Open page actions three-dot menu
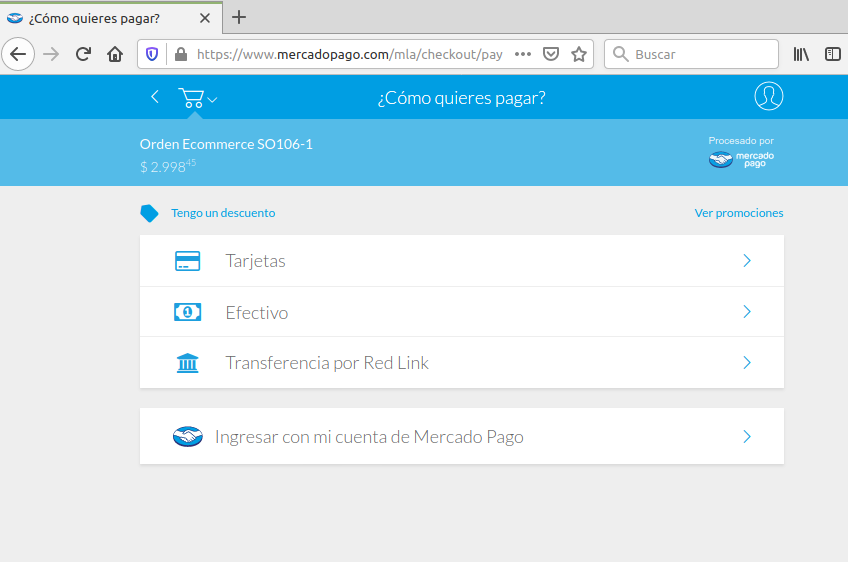Image resolution: width=848 pixels, height=562 pixels. coord(523,54)
